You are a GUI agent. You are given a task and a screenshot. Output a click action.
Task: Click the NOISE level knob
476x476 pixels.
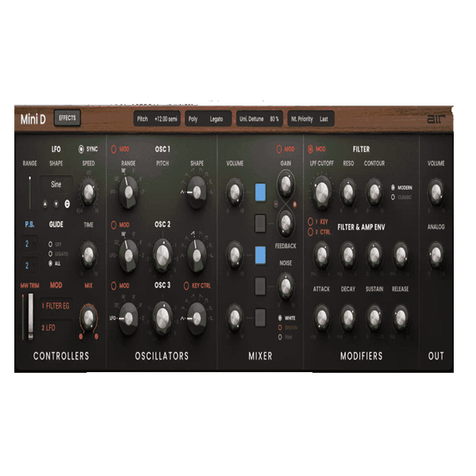tap(286, 286)
